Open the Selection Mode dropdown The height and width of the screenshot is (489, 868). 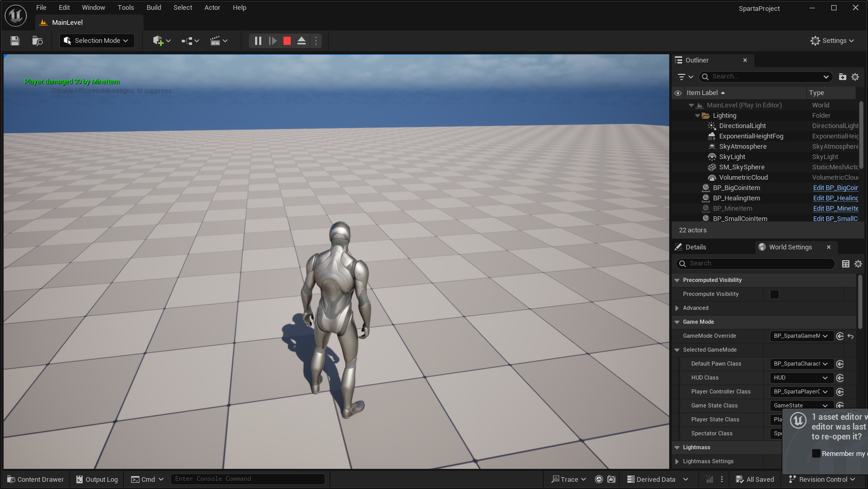97,41
